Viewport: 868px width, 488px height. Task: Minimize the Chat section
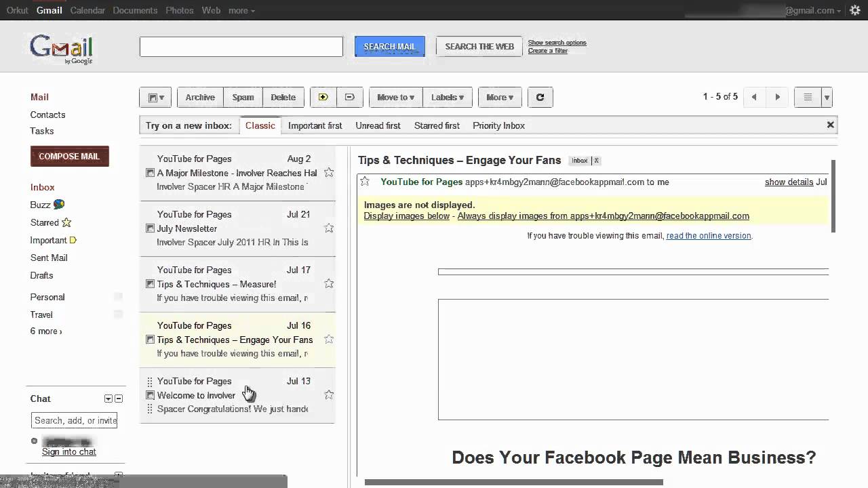coord(119,399)
